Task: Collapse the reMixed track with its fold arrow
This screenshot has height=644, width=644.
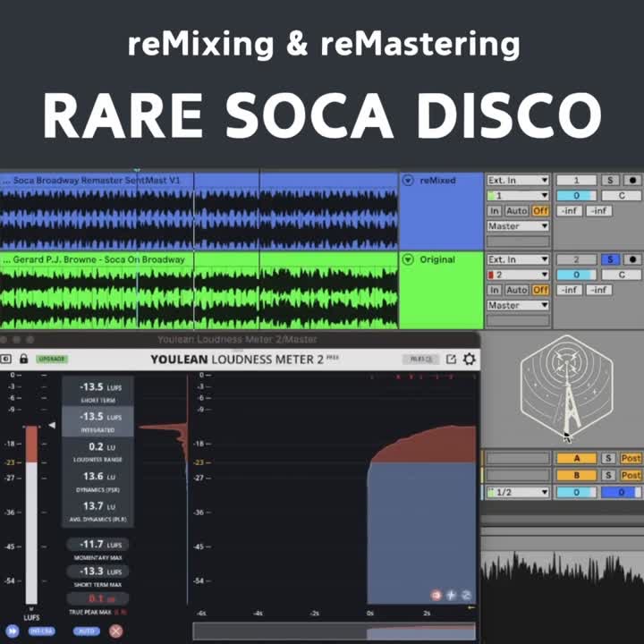Action: coord(408,181)
